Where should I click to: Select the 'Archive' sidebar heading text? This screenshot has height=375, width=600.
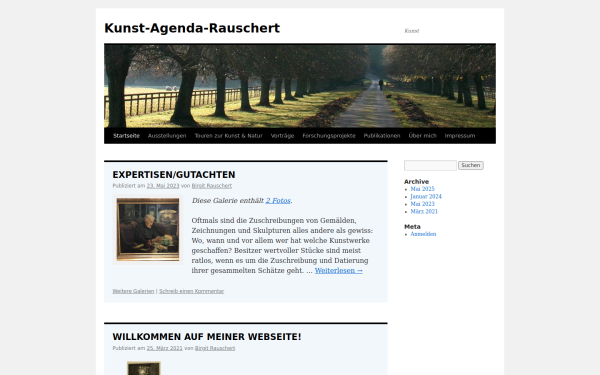click(416, 182)
